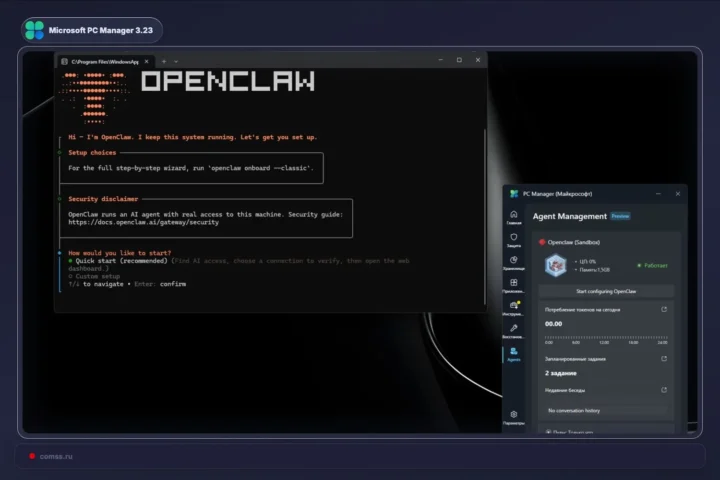Image resolution: width=720 pixels, height=480 pixels.
Task: Click the comss.ru source label
Action: [56, 457]
